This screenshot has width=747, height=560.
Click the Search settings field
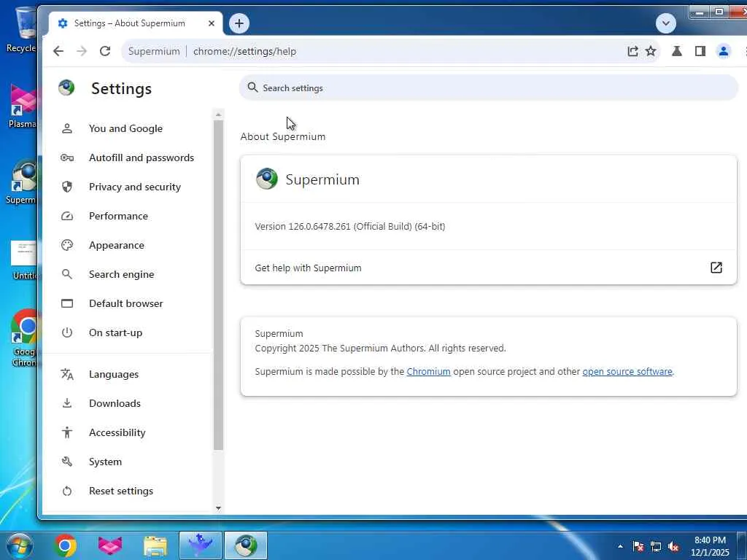pyautogui.click(x=488, y=87)
